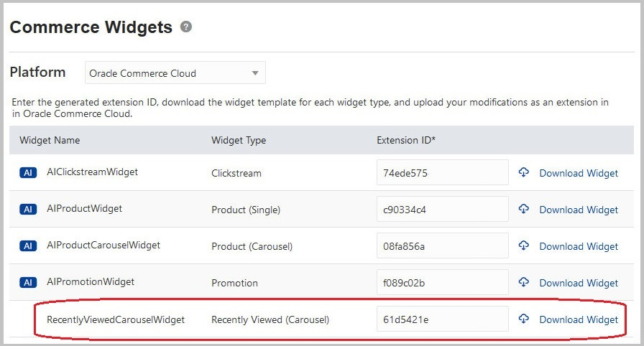Click AI badge beside AIProductWidget
The height and width of the screenshot is (346, 644).
[28, 210]
